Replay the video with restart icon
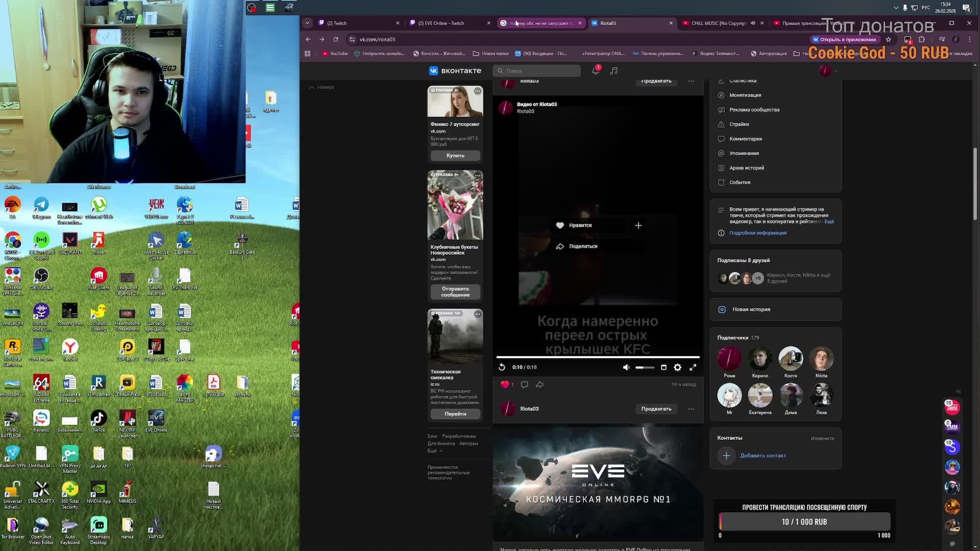The image size is (980, 551). 502,367
